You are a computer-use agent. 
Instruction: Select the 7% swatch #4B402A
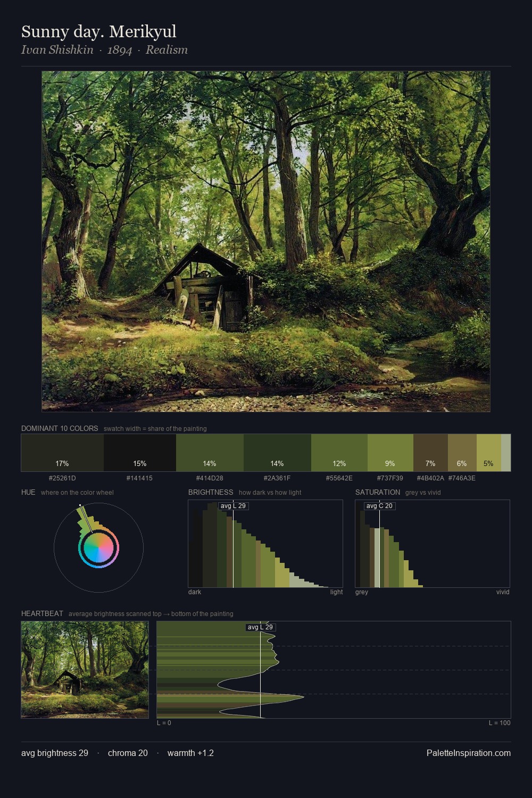(430, 453)
